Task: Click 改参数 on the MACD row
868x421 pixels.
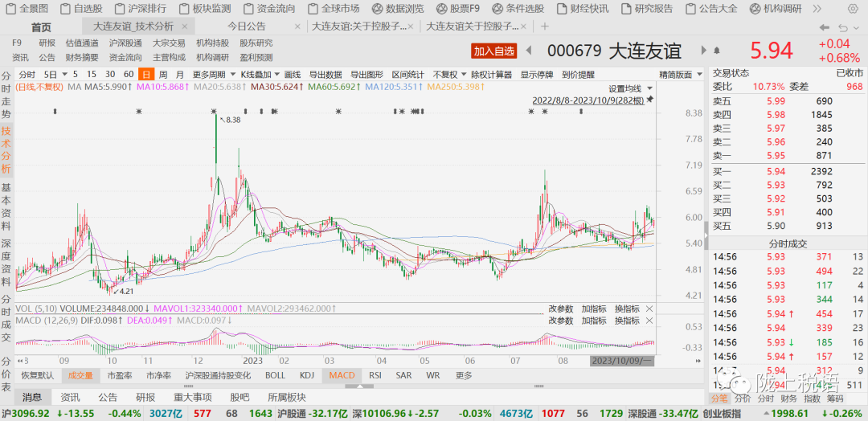Action: 561,321
